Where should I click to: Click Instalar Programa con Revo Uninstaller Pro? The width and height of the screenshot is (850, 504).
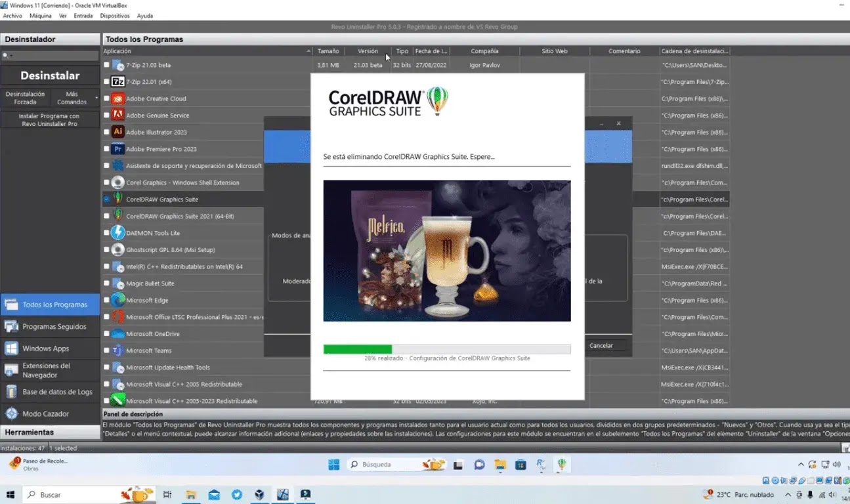pyautogui.click(x=50, y=119)
